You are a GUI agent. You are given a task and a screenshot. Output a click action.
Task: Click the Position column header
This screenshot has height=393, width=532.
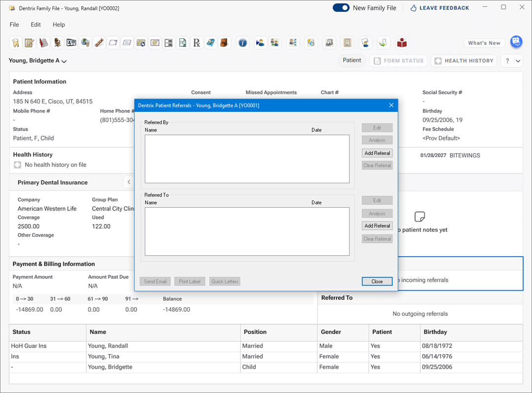(x=278, y=332)
